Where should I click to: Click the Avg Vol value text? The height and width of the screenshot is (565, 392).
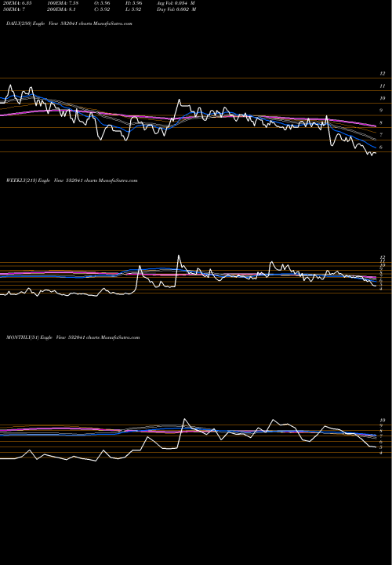pos(176,2)
